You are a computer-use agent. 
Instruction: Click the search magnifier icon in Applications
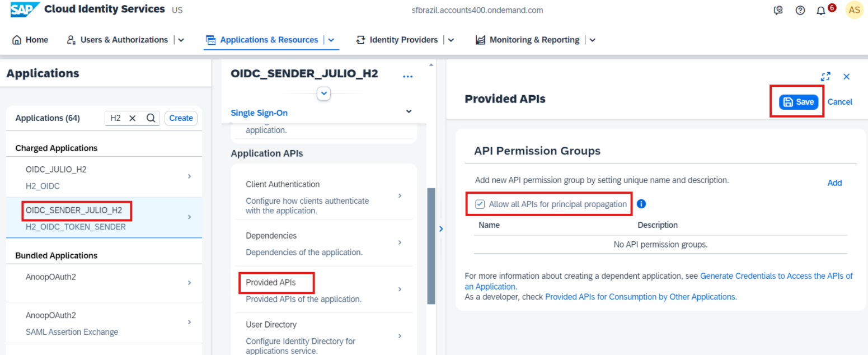[x=151, y=118]
